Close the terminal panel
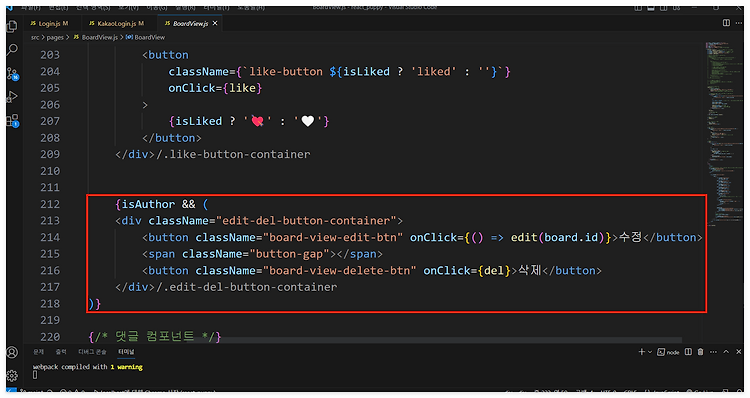Screen dimensions: 750x398 coord(739,352)
